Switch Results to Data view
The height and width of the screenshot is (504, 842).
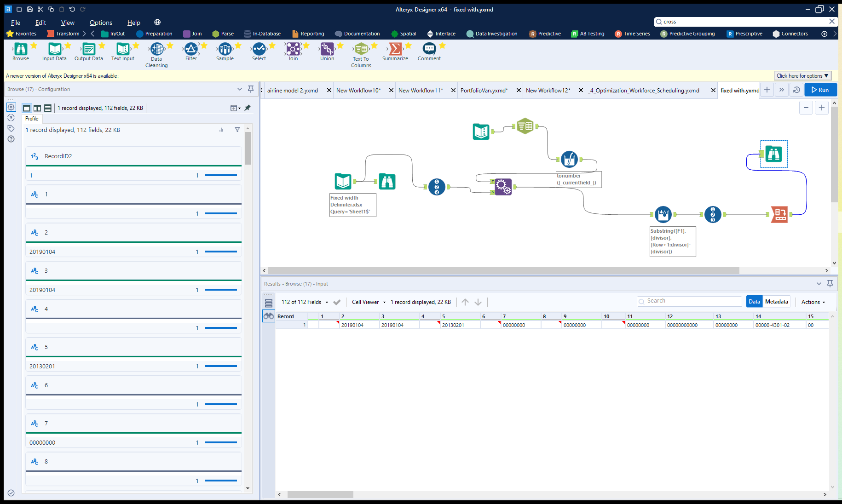point(754,302)
